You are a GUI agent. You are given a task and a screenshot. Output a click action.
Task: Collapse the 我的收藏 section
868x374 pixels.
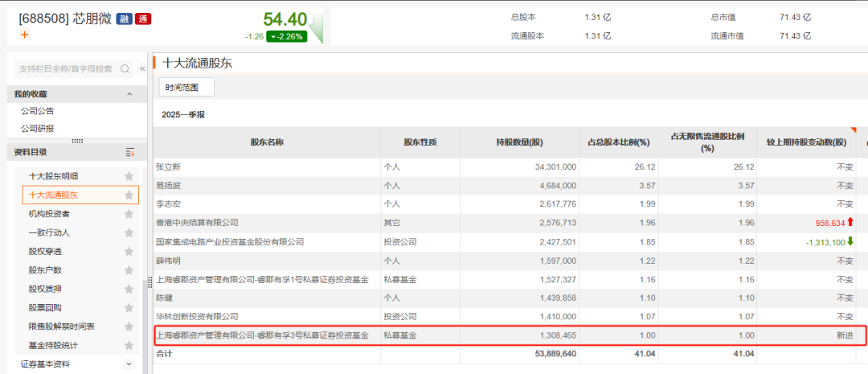point(130,94)
